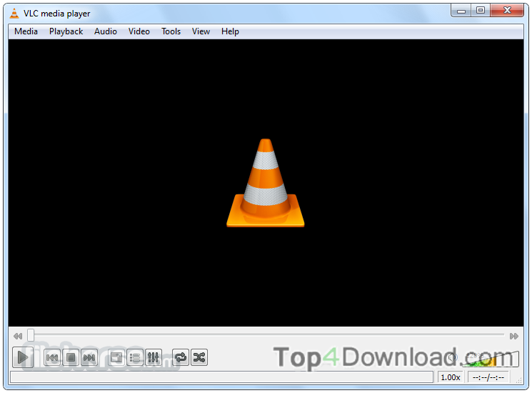The width and height of the screenshot is (532, 393).
Task: Click the Play button
Action: pos(23,357)
